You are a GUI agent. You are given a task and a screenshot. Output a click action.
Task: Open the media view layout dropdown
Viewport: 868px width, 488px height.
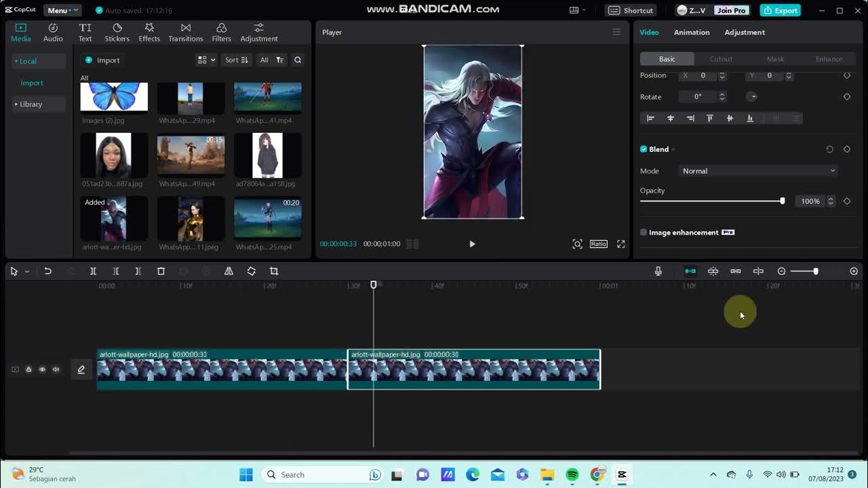(206, 60)
